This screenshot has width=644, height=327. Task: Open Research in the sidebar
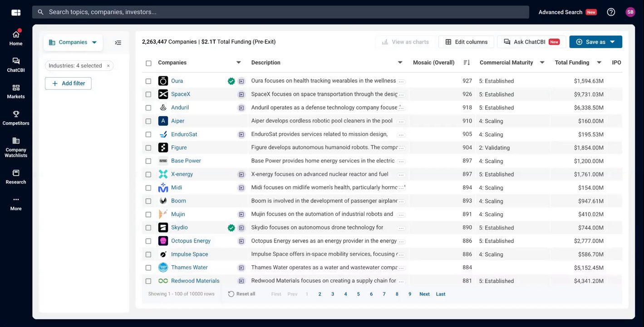tap(16, 177)
